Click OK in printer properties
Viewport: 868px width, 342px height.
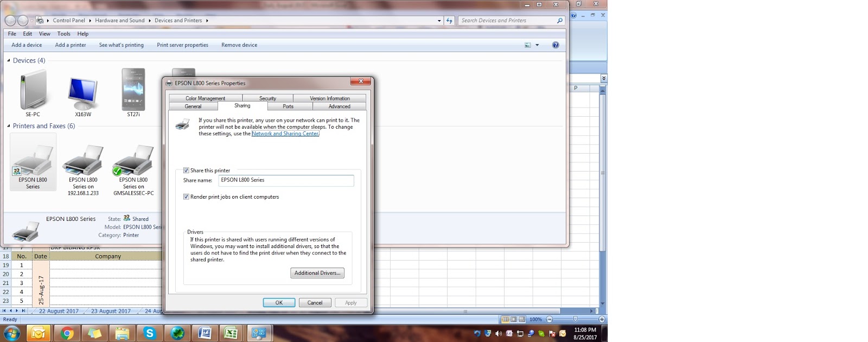[279, 303]
